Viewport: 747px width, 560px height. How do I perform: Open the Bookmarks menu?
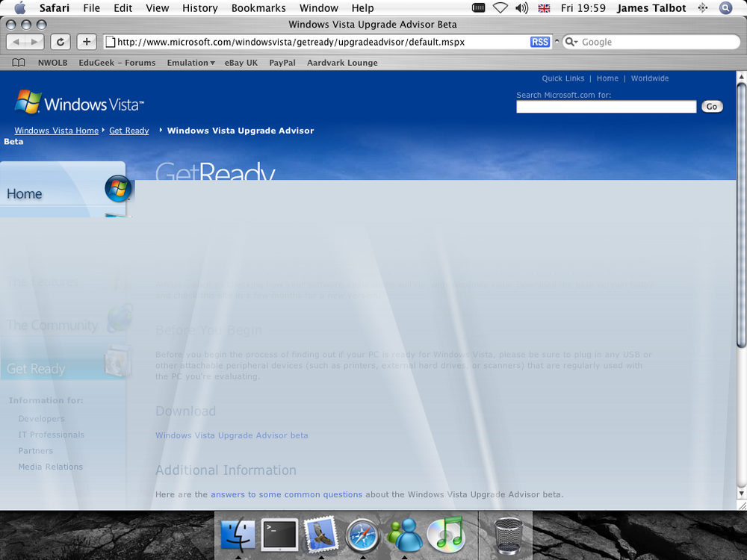pos(258,8)
